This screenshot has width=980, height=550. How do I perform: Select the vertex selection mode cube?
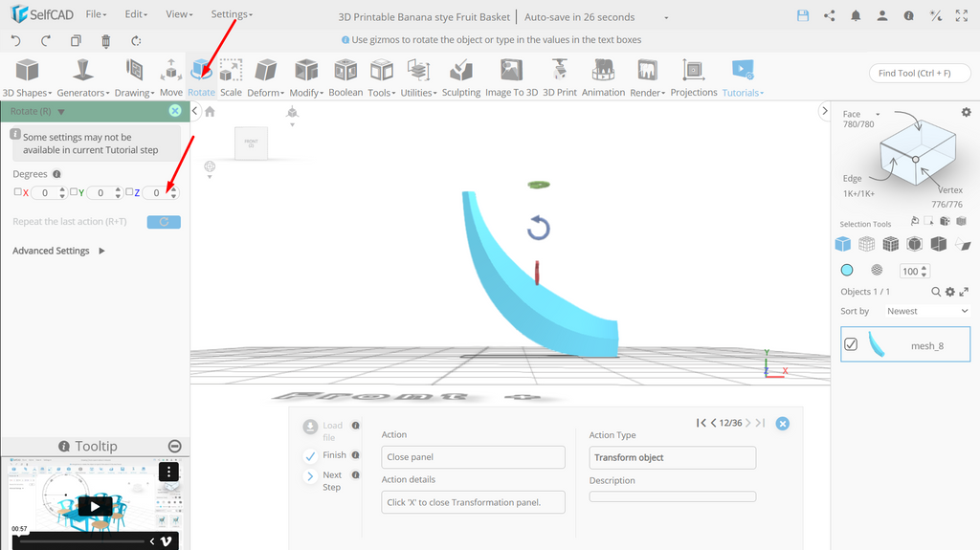click(866, 244)
